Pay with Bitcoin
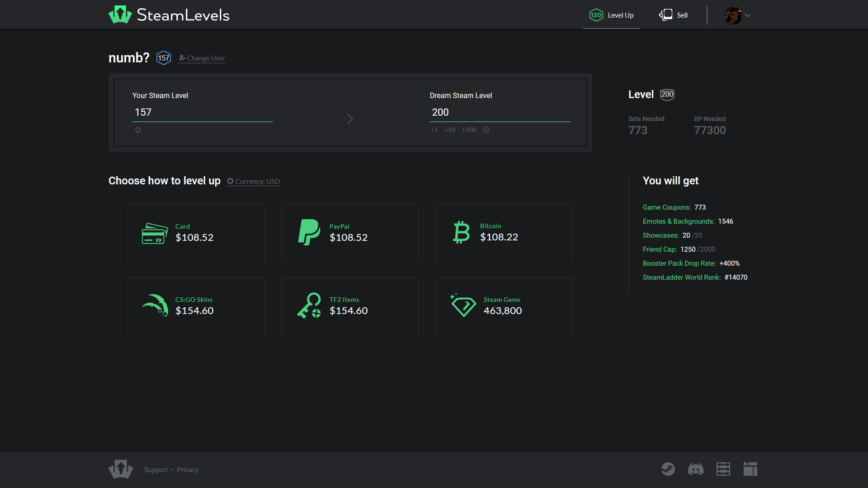868x488 pixels. click(x=504, y=234)
